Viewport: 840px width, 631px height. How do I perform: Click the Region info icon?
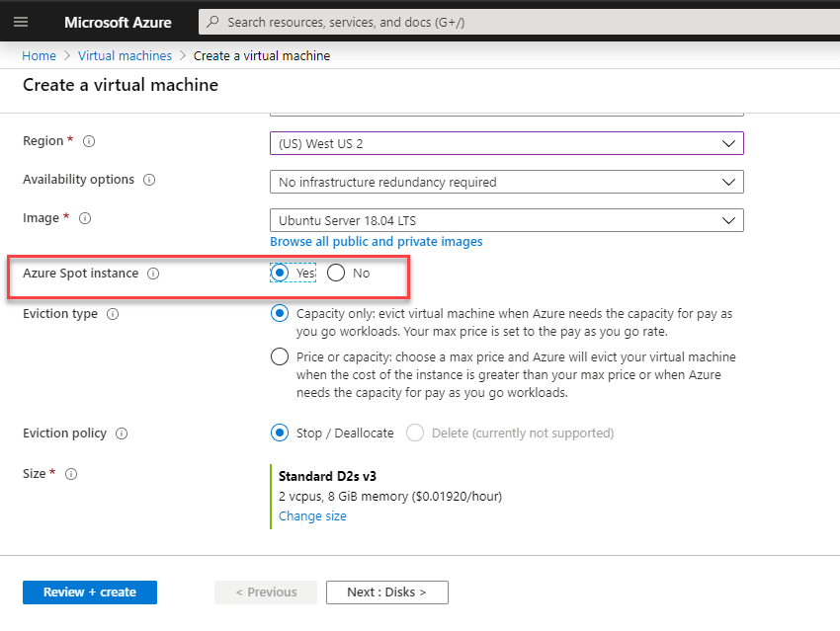(x=89, y=142)
